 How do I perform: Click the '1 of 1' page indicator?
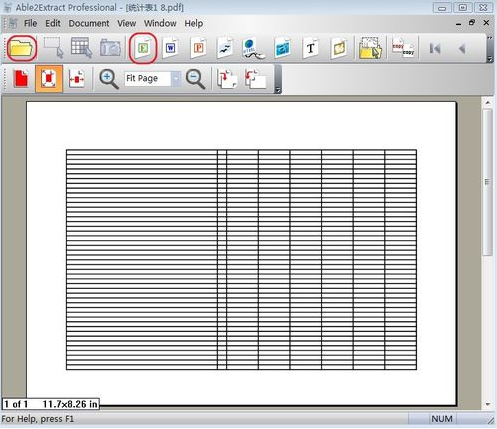pyautogui.click(x=16, y=404)
